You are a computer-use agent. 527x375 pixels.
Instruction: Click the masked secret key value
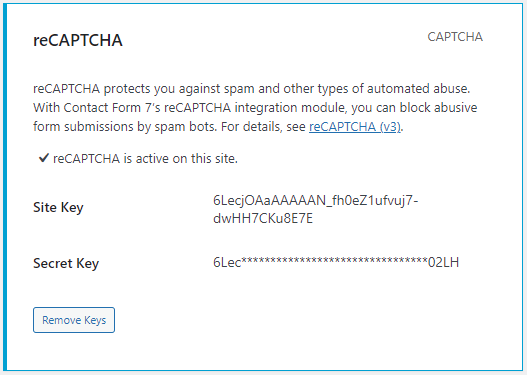[x=336, y=262]
